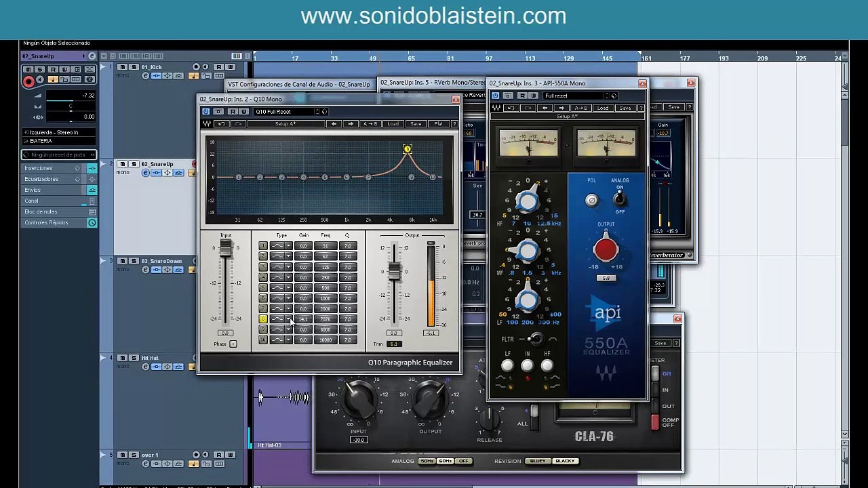868x488 pixels.
Task: Click Save in the Q10 toolbar
Action: 416,124
